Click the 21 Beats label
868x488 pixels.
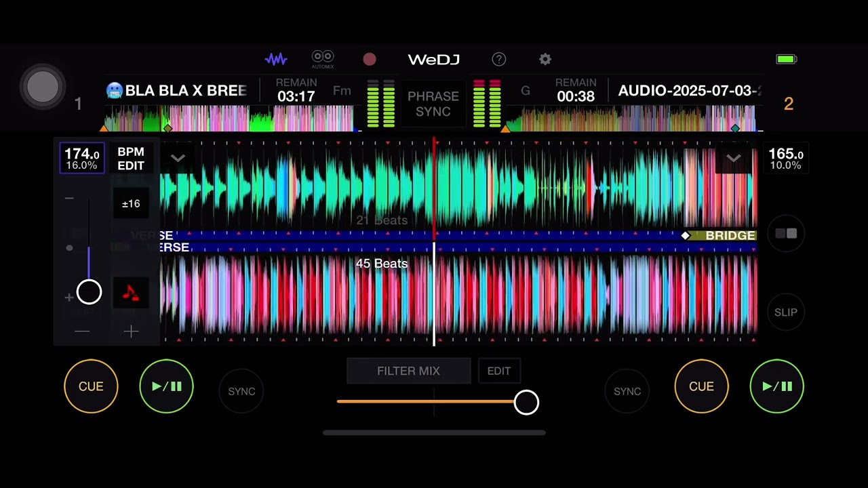[x=382, y=220]
